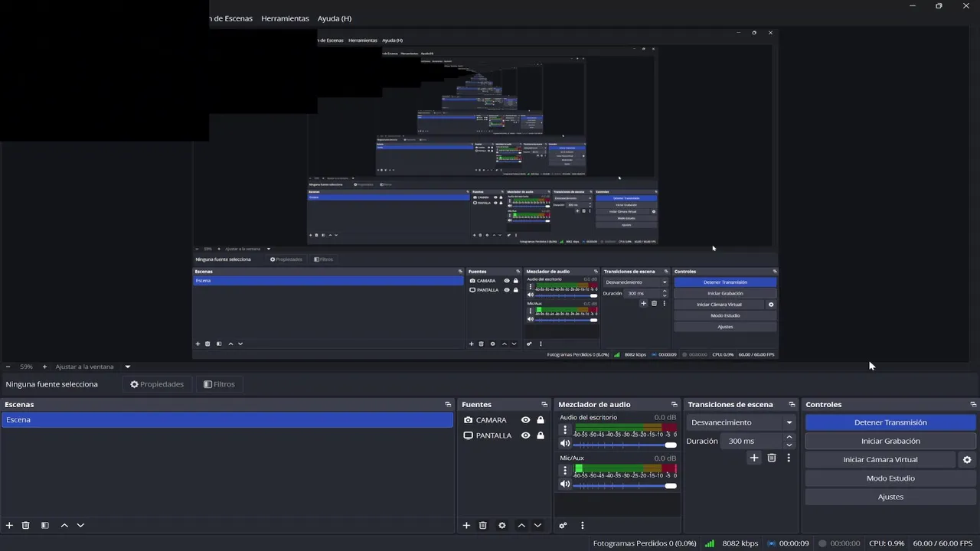Delete source using Fuentes trash icon

click(x=483, y=525)
